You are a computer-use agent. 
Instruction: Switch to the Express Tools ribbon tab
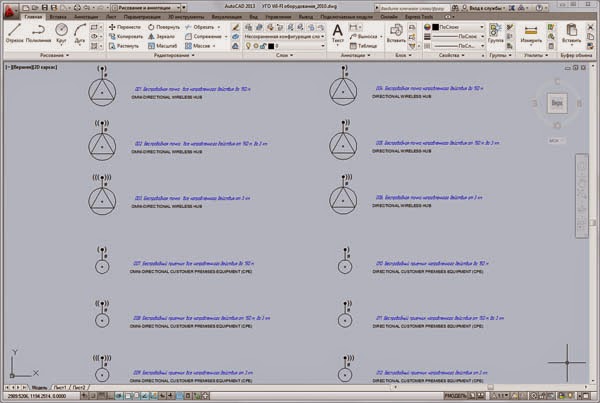pos(419,17)
